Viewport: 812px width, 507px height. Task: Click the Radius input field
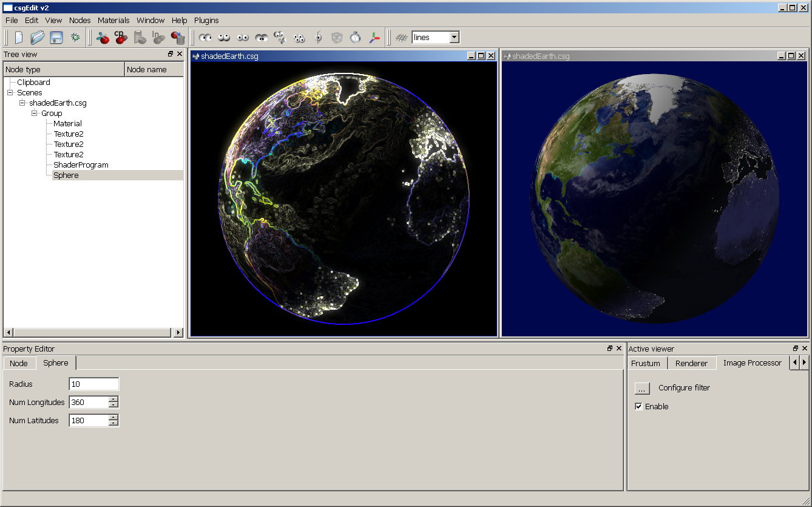tap(94, 384)
